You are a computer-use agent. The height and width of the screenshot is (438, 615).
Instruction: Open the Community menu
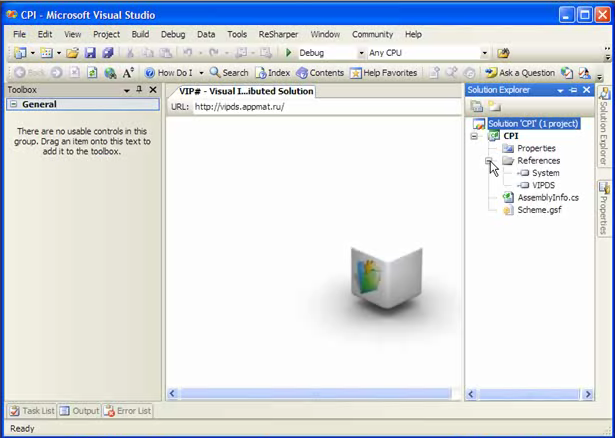pos(372,35)
